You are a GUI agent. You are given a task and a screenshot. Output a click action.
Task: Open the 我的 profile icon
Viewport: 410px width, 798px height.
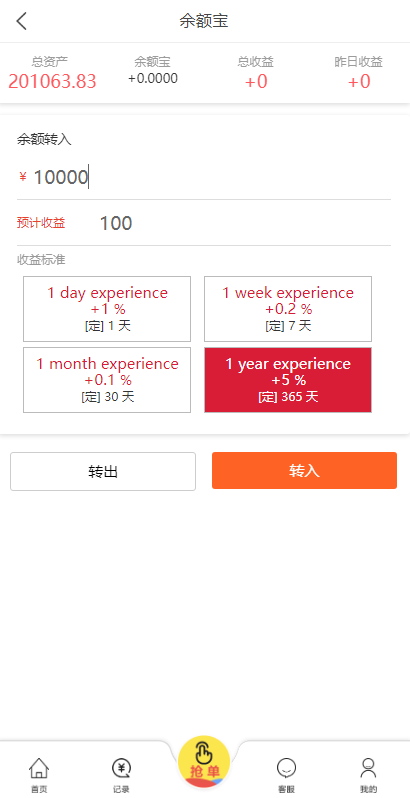pyautogui.click(x=368, y=775)
